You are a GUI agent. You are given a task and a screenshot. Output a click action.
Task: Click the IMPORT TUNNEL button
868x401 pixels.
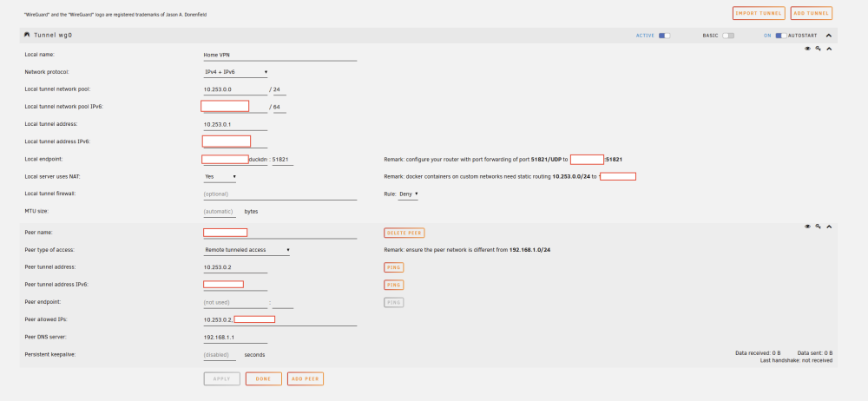coord(759,13)
